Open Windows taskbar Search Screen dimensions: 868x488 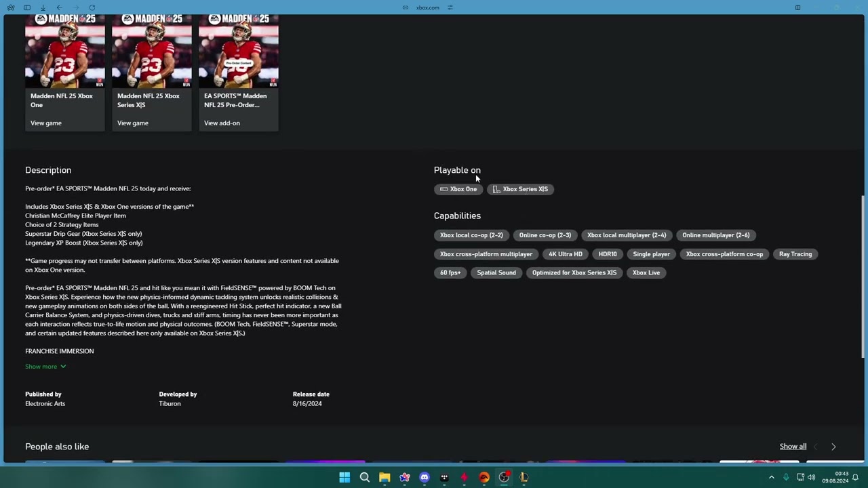pos(365,477)
